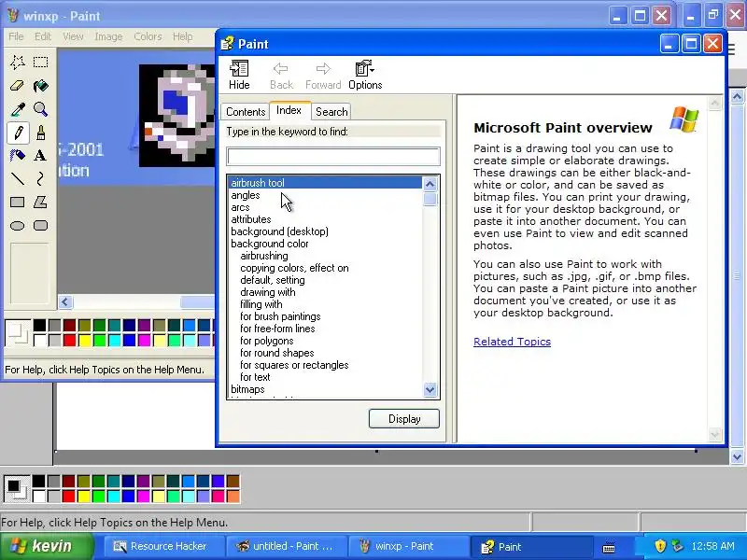Open the Help menu in winxp Paint
This screenshot has height=560, width=747.
click(182, 36)
